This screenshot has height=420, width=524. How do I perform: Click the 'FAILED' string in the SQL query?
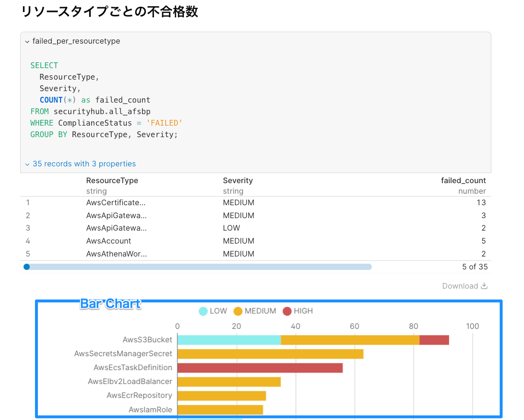164,123
